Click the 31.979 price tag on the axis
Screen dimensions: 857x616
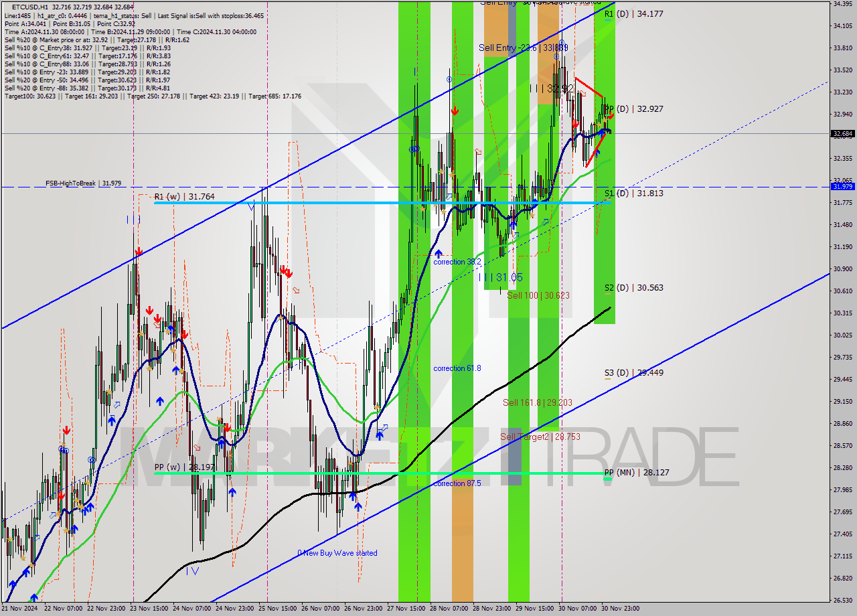842,186
